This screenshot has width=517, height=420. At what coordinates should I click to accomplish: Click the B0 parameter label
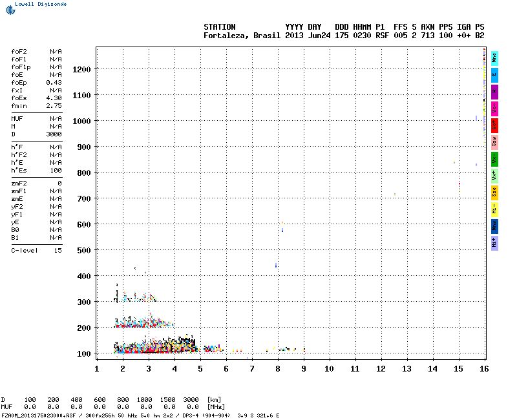(15, 230)
